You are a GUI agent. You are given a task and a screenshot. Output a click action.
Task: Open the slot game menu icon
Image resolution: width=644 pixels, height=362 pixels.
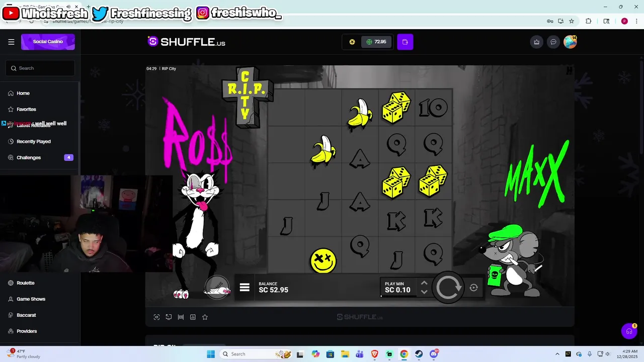pos(245,288)
